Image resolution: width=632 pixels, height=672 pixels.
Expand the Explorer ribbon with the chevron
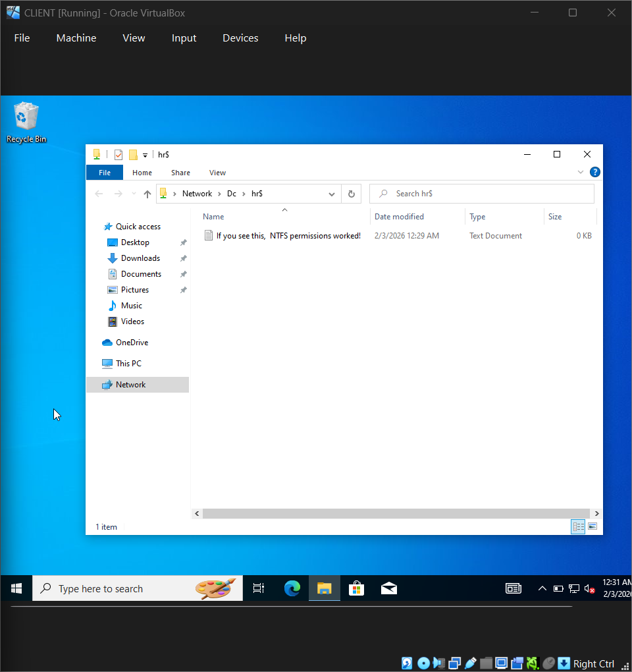click(581, 173)
